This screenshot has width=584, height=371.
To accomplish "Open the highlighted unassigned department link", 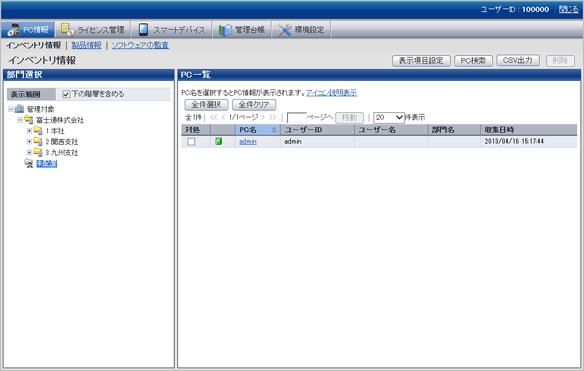I will pos(47,164).
